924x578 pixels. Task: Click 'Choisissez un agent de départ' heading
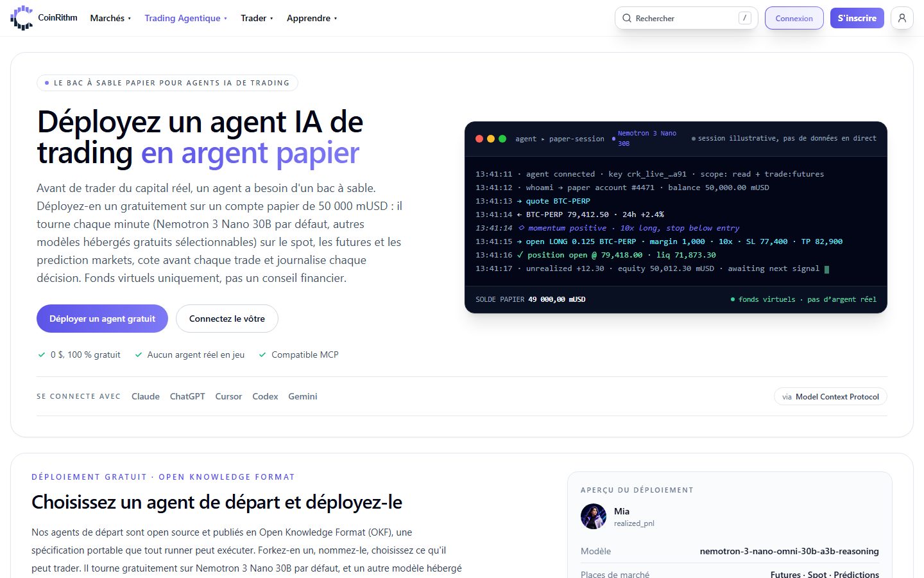(x=217, y=502)
